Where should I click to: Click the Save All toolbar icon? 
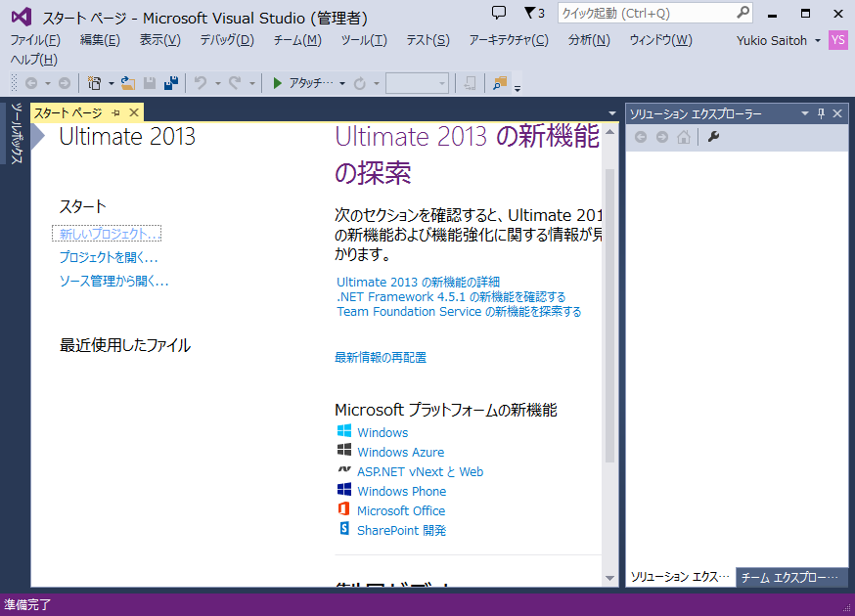click(x=171, y=84)
